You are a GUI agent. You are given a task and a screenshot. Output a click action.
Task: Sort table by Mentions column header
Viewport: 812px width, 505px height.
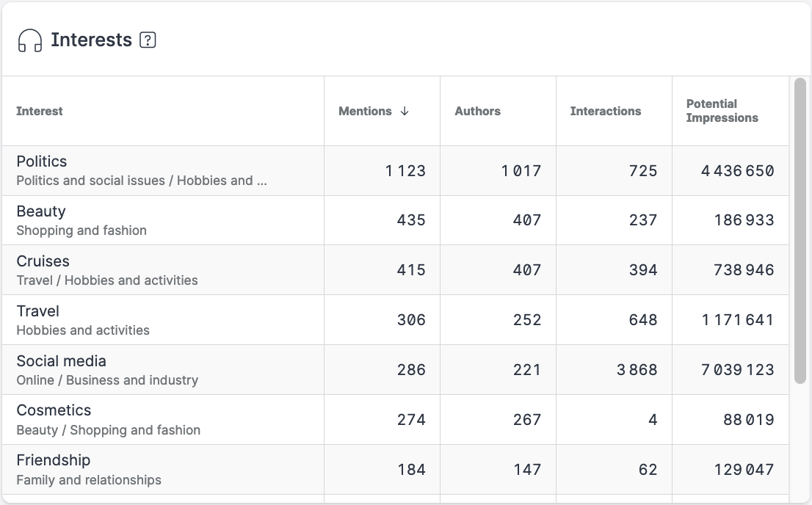(366, 111)
